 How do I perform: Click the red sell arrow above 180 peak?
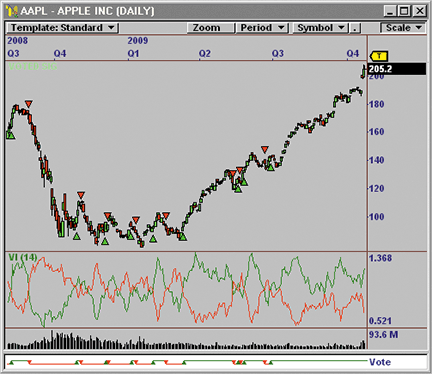click(29, 104)
